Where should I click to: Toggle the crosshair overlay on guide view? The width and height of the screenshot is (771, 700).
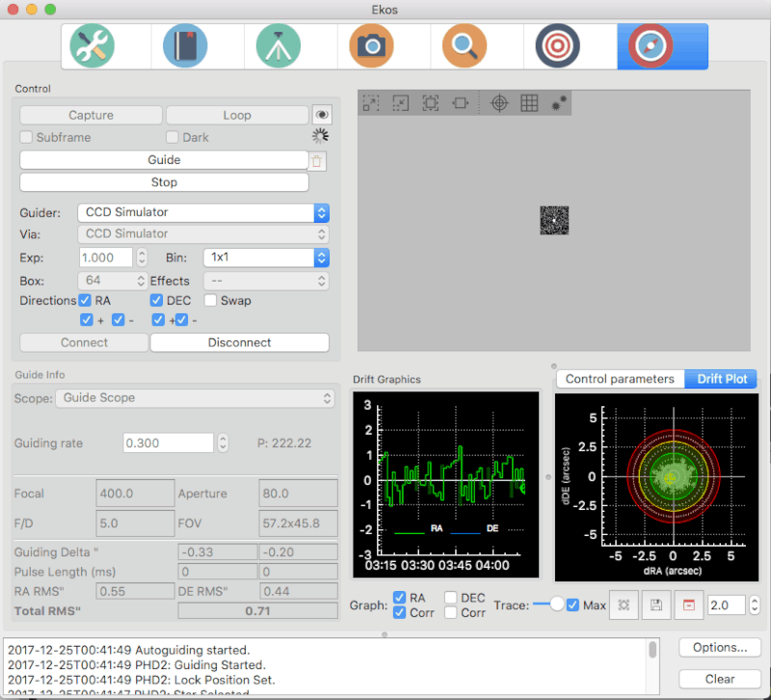499,103
